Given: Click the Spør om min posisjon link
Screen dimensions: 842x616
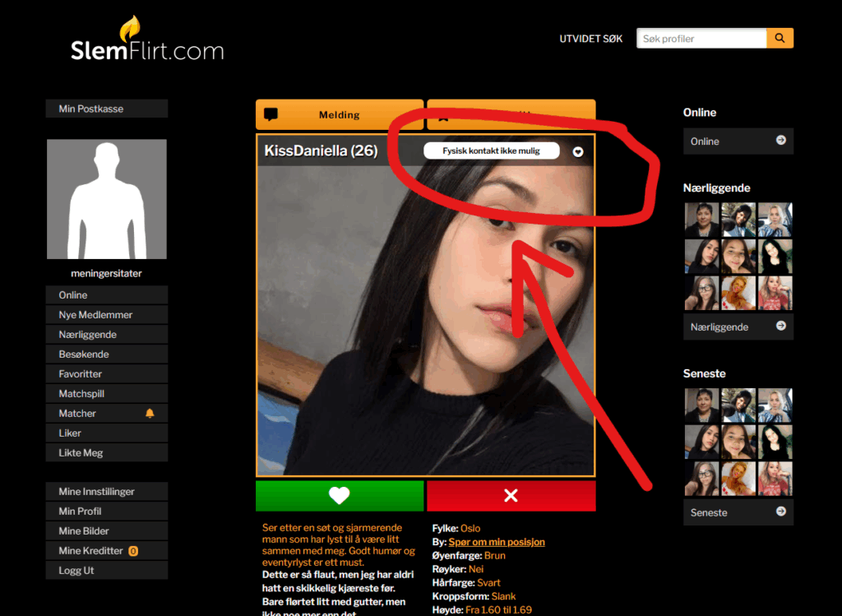Looking at the screenshot, I should 497,542.
